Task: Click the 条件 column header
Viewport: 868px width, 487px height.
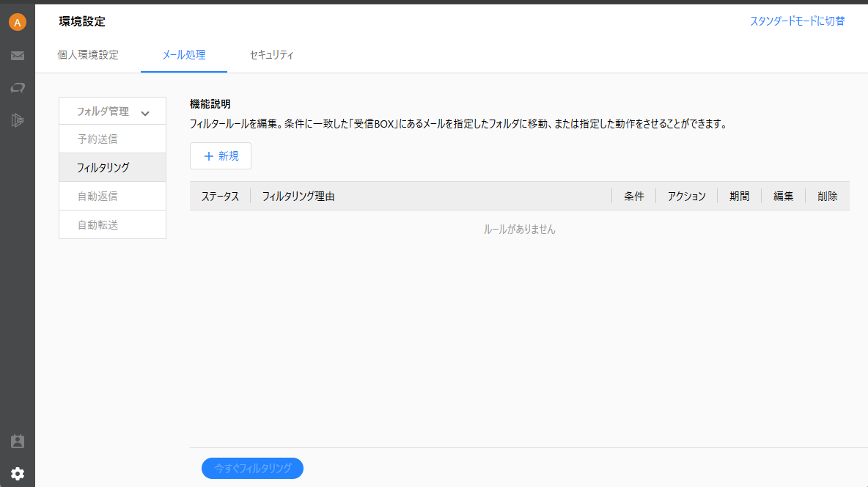Action: point(634,196)
